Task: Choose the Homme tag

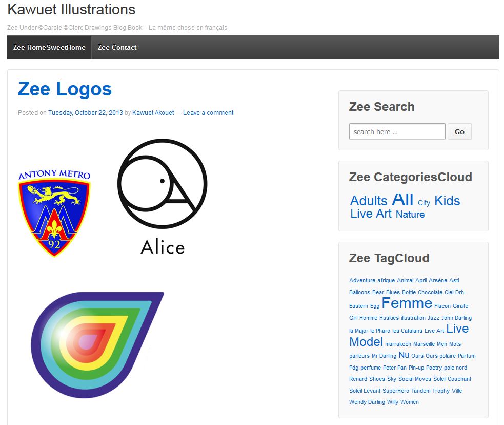Action: 368,318
